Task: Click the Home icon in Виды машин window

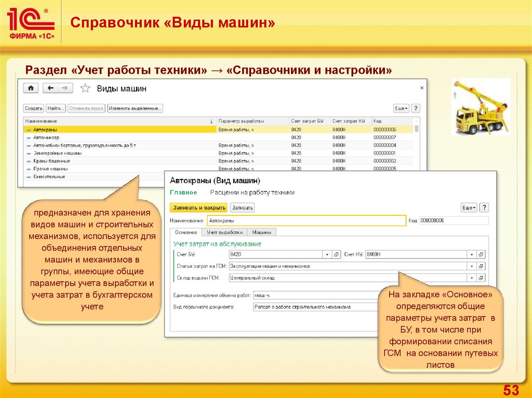Action: 31,88
